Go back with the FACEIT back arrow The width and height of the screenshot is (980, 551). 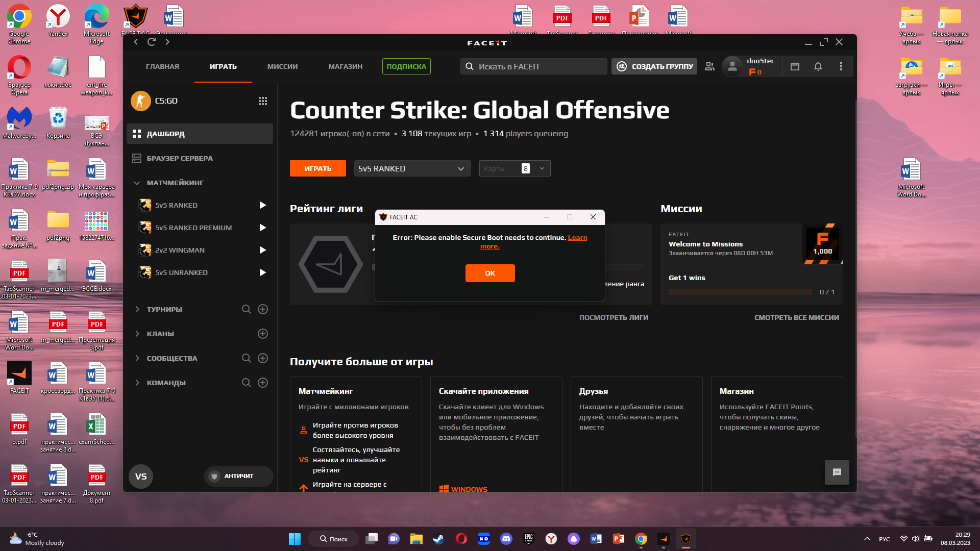point(136,42)
